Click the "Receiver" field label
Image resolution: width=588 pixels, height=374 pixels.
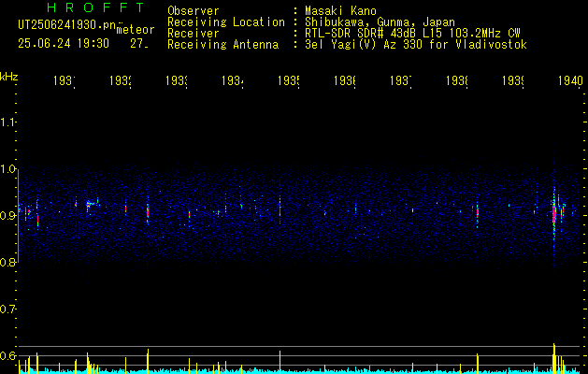[194, 34]
